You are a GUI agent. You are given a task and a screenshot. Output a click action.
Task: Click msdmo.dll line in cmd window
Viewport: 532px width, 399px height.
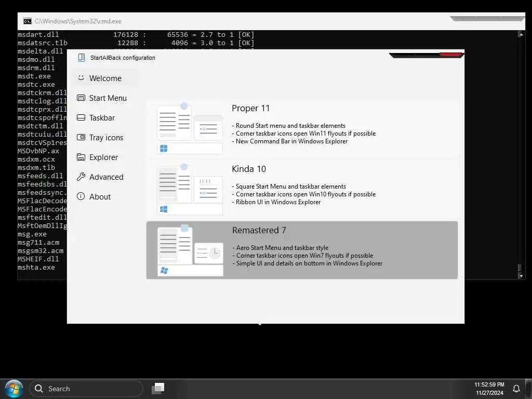point(36,59)
